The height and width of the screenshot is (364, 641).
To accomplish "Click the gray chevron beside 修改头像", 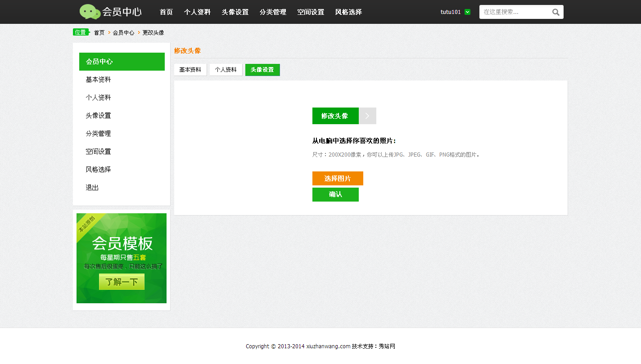I will [x=367, y=116].
